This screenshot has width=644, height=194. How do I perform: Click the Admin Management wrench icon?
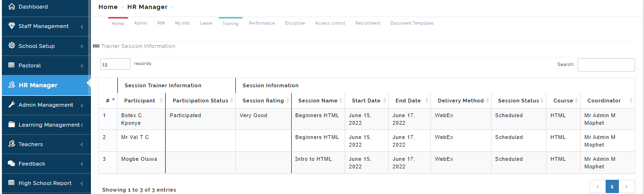coord(12,105)
